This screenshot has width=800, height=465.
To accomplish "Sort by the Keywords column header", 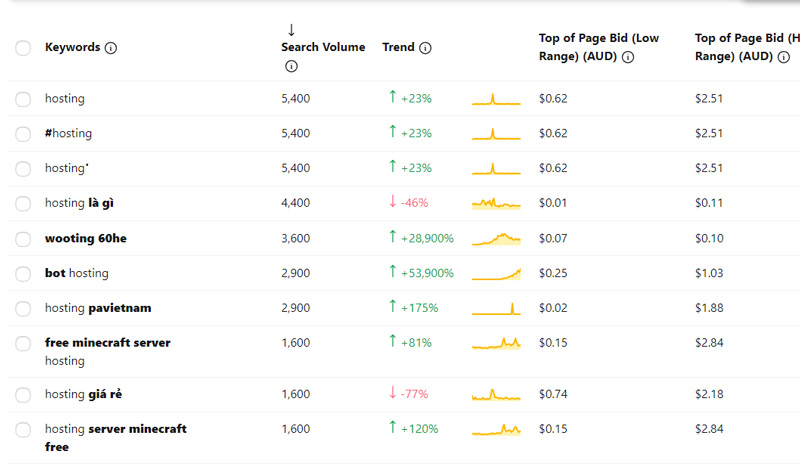I will point(72,47).
